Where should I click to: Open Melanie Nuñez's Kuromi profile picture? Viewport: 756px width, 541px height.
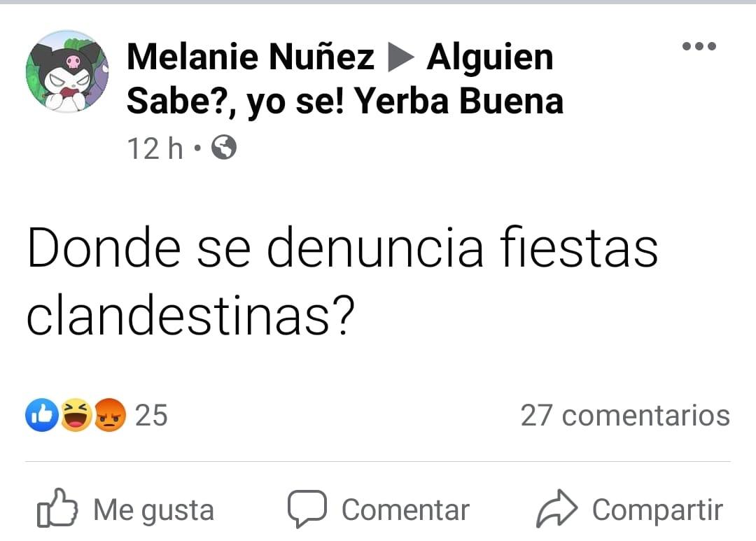click(67, 71)
